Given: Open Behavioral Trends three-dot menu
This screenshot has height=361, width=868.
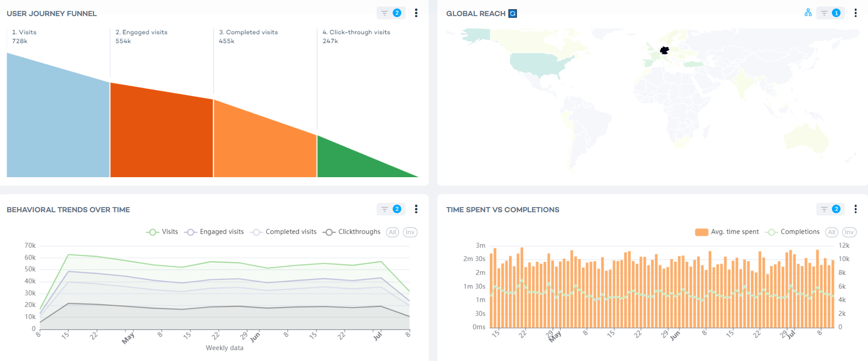Looking at the screenshot, I should 416,209.
